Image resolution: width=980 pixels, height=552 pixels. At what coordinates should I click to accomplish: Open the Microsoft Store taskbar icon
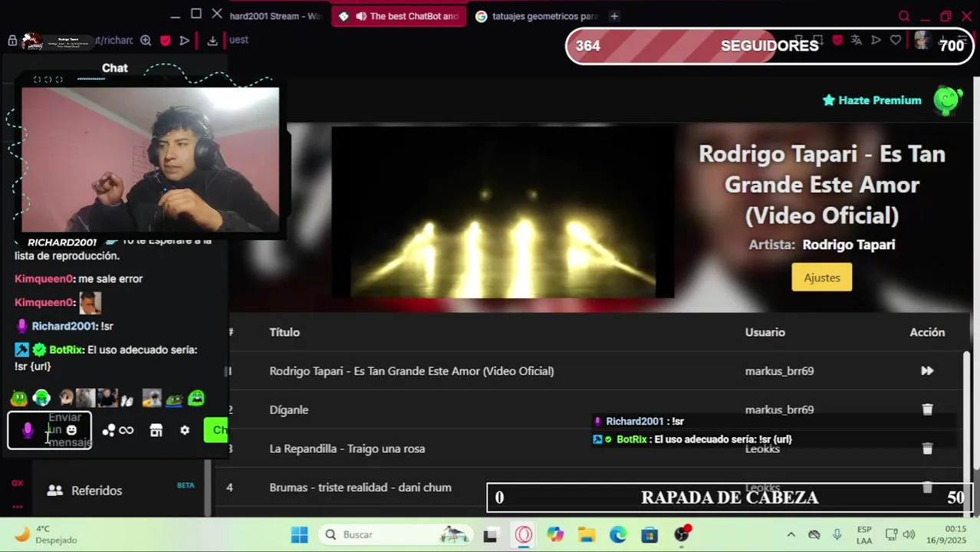[649, 535]
